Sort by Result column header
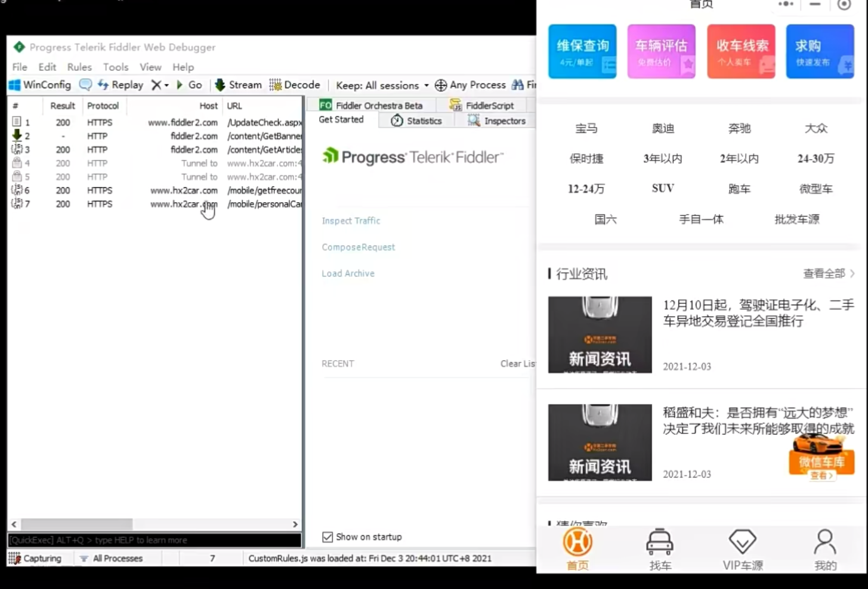The height and width of the screenshot is (589, 868). coord(63,106)
